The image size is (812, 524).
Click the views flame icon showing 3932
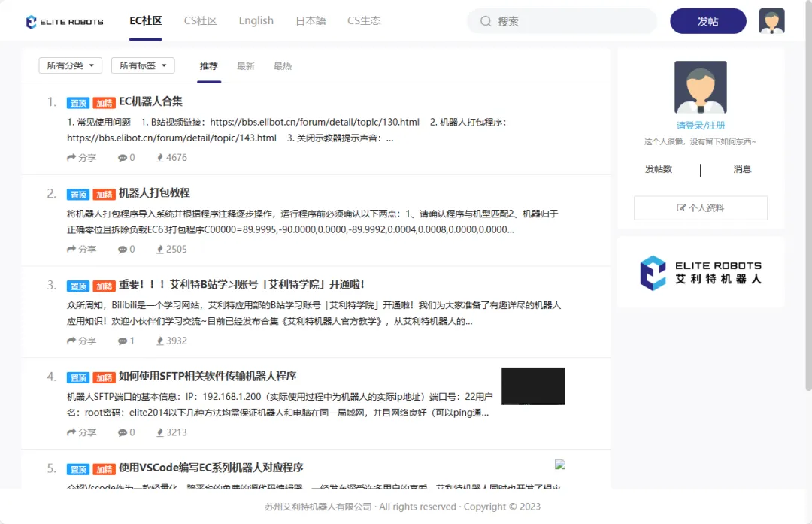(x=160, y=341)
